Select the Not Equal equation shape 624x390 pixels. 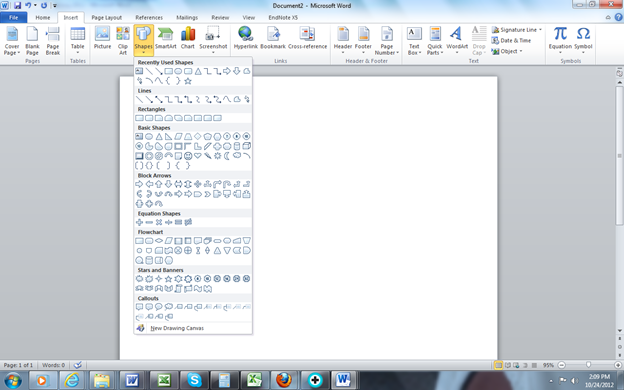(188, 222)
